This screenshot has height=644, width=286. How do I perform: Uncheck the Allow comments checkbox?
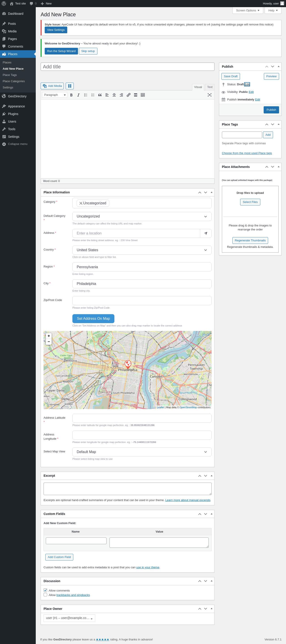pos(46,590)
